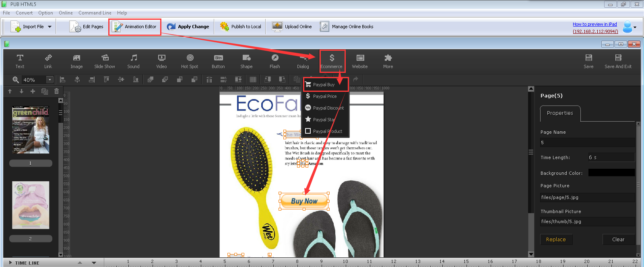
Task: Select the Buy Now button on canvas
Action: pos(304,201)
